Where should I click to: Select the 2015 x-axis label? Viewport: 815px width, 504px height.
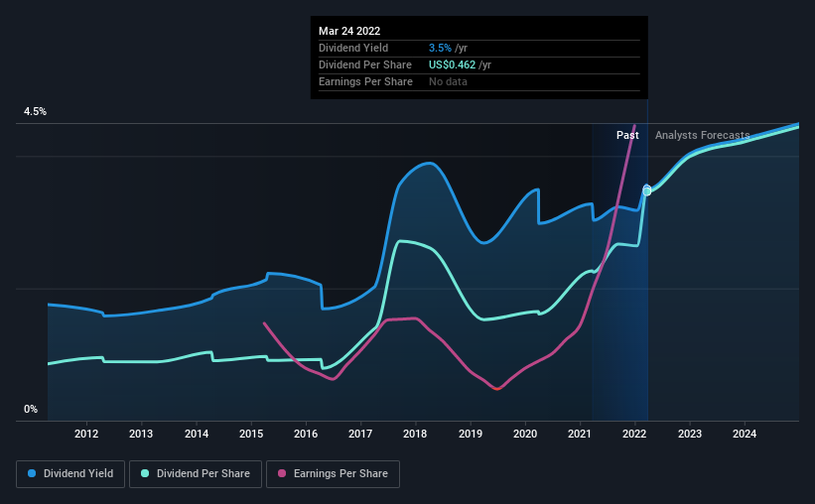251,434
